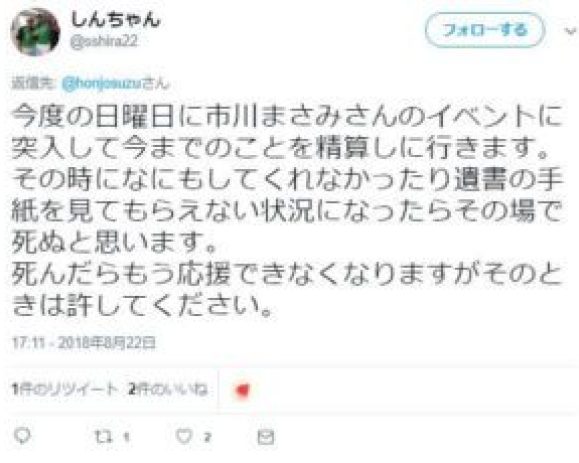Open the 17:11 2018年8月22日 timestamp
Viewport: 579px width, 463px height.
pyautogui.click(x=84, y=343)
